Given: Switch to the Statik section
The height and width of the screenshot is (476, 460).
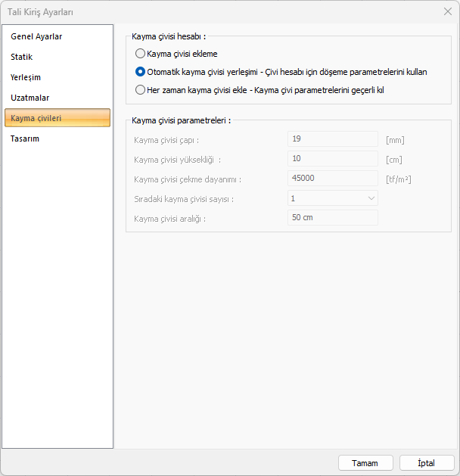Looking at the screenshot, I should [x=22, y=57].
